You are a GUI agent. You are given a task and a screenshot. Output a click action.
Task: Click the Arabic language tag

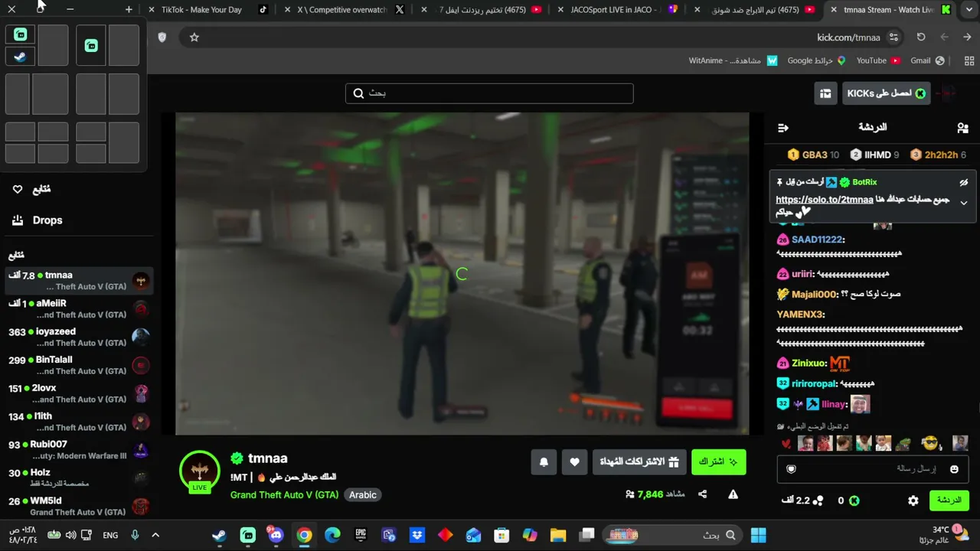click(363, 495)
